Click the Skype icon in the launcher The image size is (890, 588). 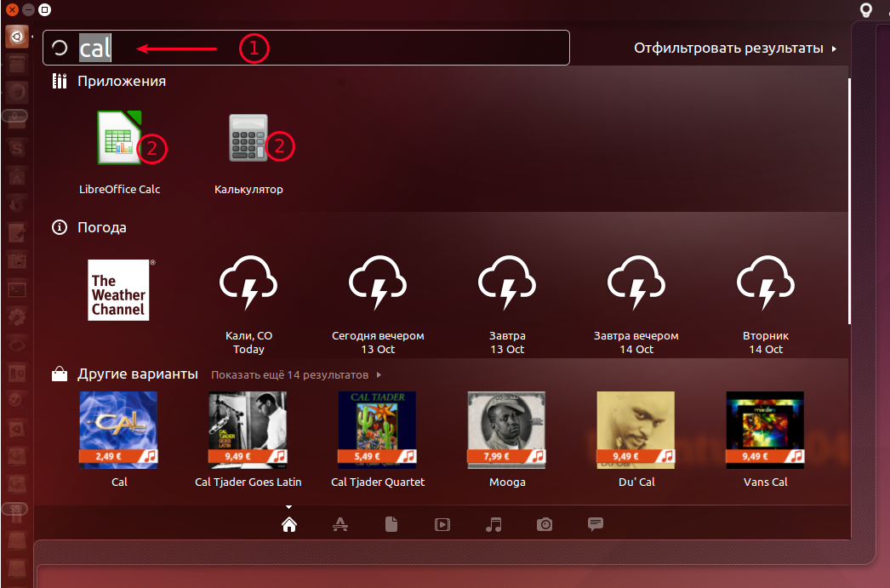point(16,149)
